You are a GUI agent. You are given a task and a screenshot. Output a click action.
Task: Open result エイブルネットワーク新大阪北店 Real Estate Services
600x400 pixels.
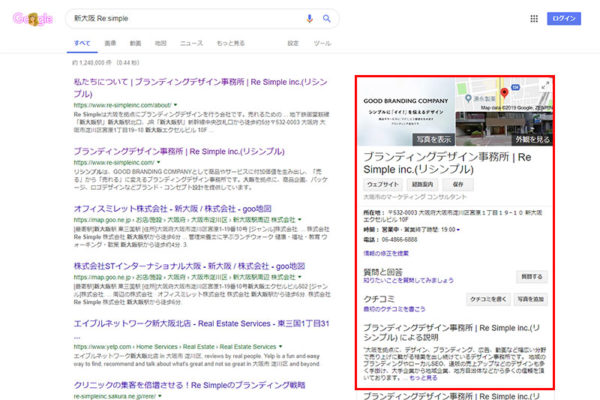pyautogui.click(x=201, y=324)
